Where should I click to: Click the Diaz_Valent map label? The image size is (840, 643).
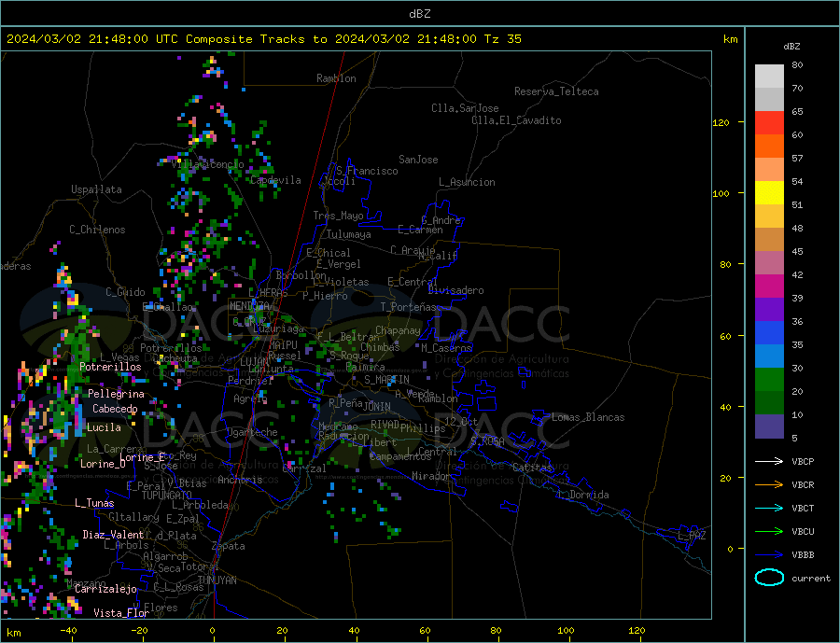(x=114, y=535)
